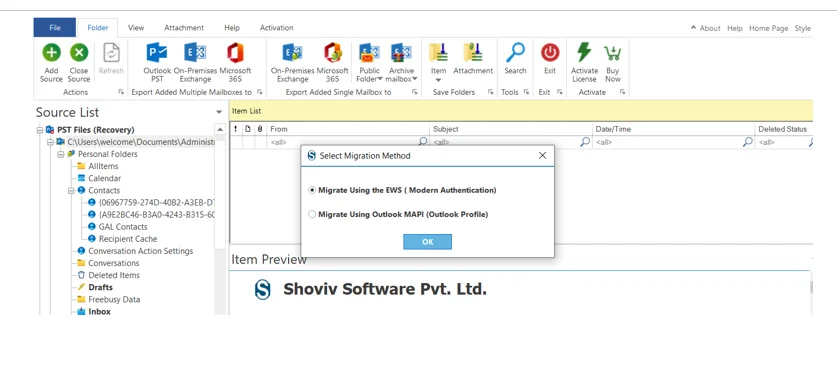Screen dimensions: 837x377
Task: Click the Subject column search magnifier
Action: pos(586,142)
